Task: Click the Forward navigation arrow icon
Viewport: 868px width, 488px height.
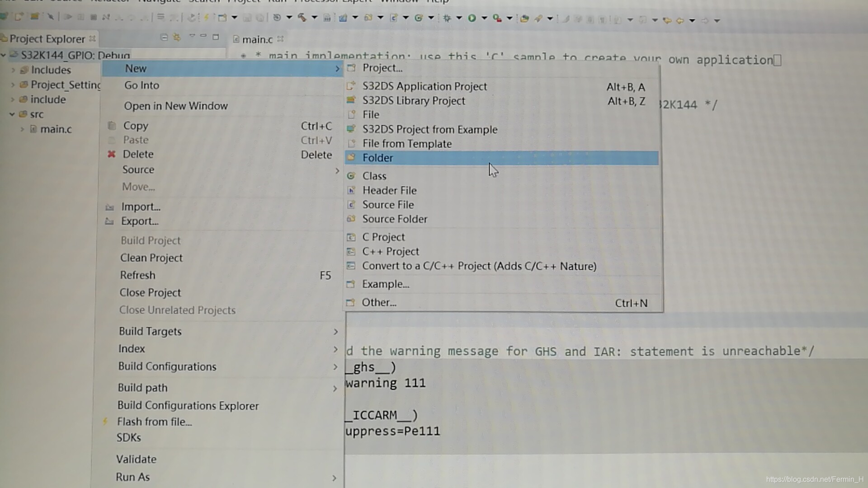Action: [705, 20]
